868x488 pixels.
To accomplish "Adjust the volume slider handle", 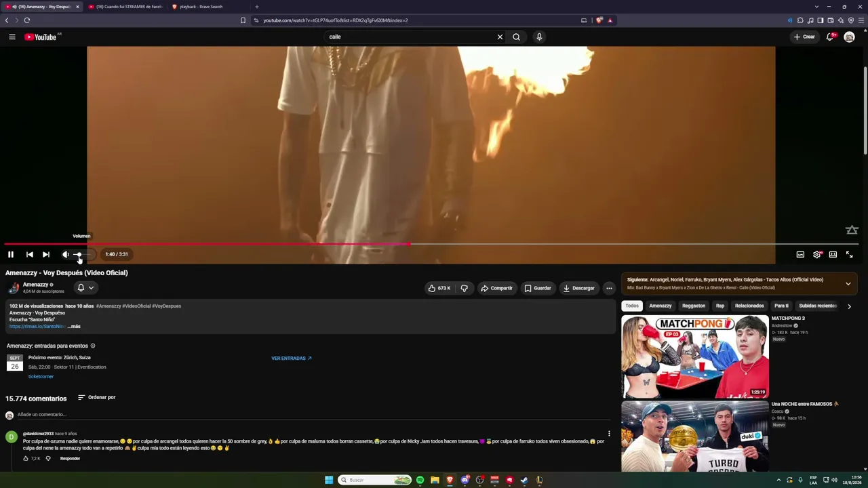I will (x=79, y=254).
